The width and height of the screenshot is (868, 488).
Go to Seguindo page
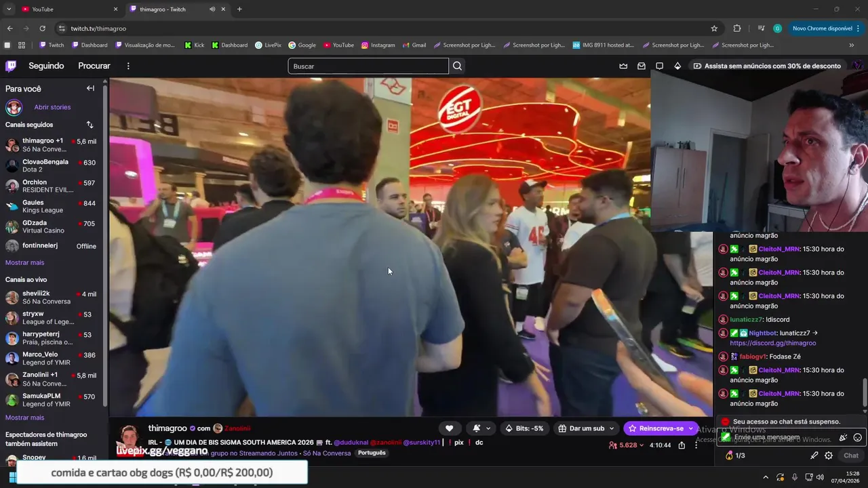[46, 66]
